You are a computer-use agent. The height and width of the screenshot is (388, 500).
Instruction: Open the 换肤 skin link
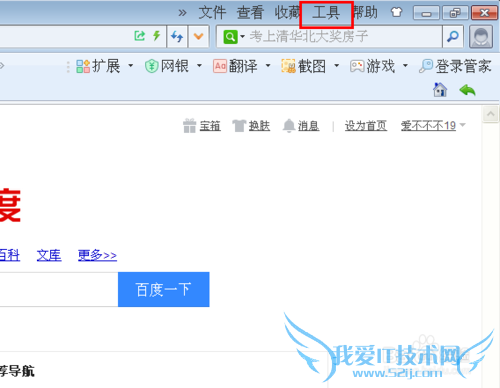pyautogui.click(x=259, y=126)
